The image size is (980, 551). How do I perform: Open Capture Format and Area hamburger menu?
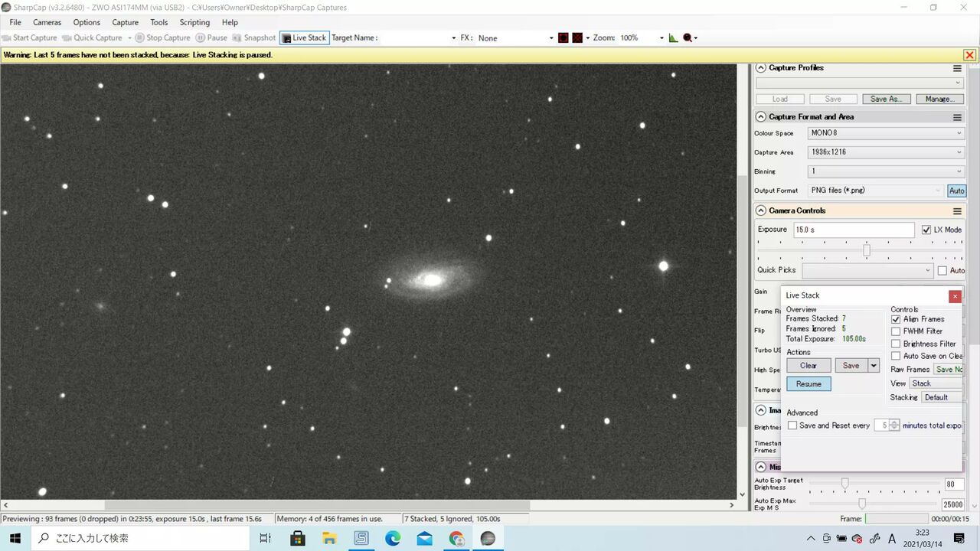957,117
